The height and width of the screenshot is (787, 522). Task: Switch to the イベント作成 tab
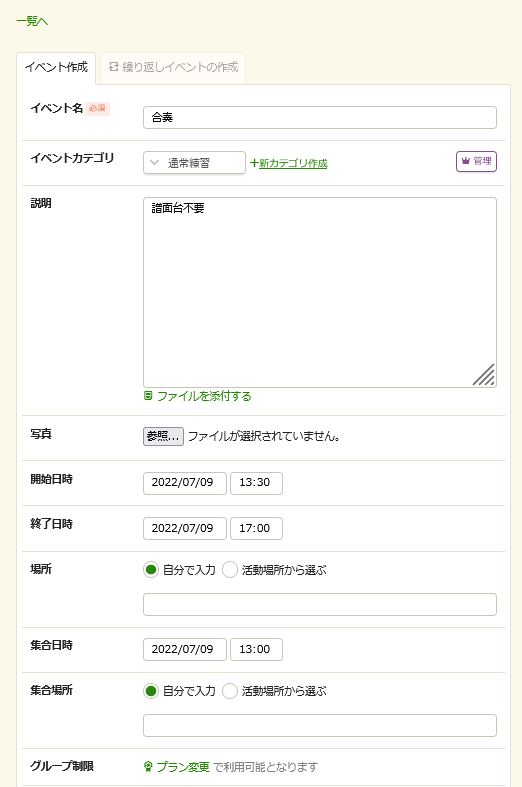(x=56, y=67)
